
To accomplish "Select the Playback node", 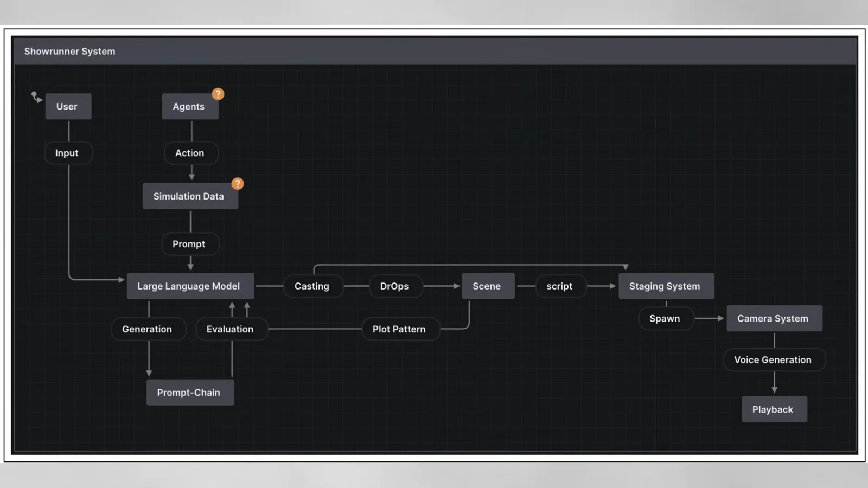I will tap(774, 409).
